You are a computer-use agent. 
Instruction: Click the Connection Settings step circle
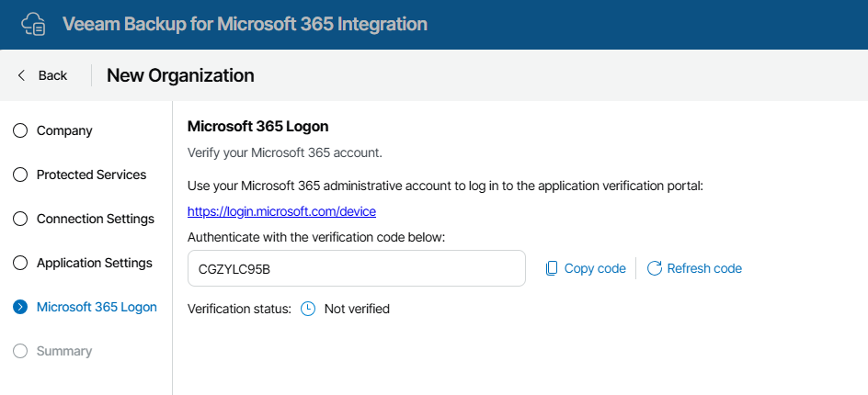coord(20,219)
